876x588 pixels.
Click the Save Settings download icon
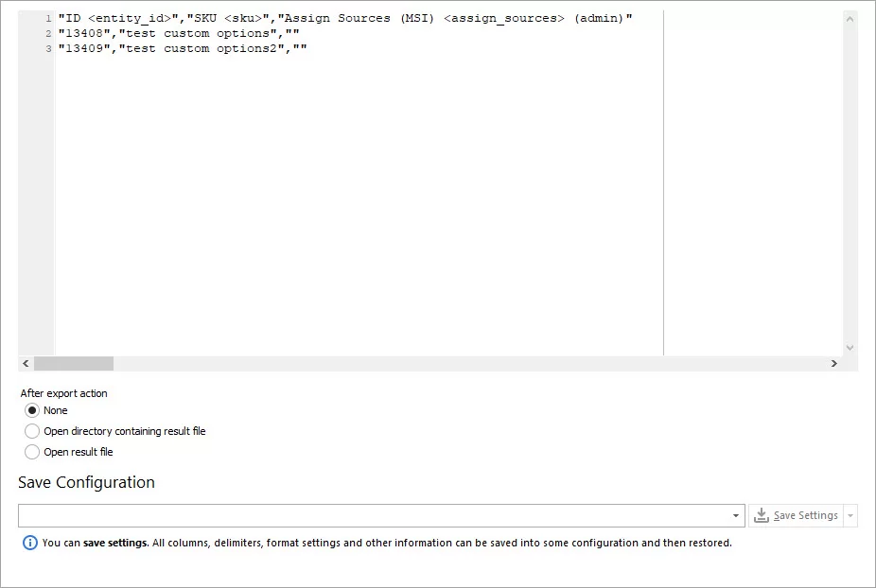[761, 515]
